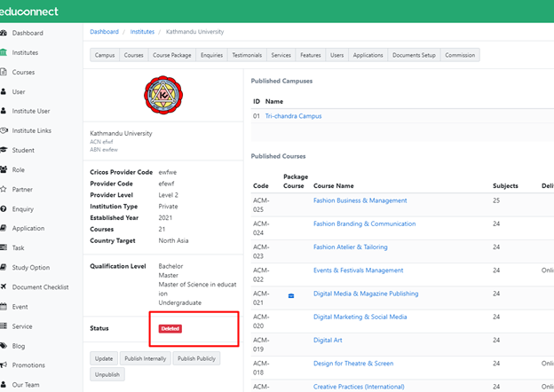Image resolution: width=554 pixels, height=392 pixels.
Task: Click the briefcase package icon beside ACM-021
Action: point(290,294)
